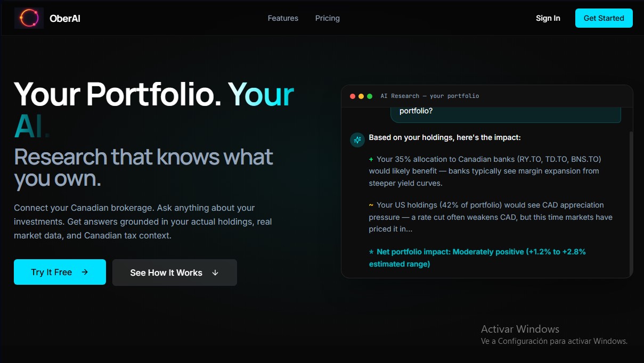The height and width of the screenshot is (363, 644).
Task: Click the Canadian banks allocation paragraph
Action: click(x=485, y=171)
